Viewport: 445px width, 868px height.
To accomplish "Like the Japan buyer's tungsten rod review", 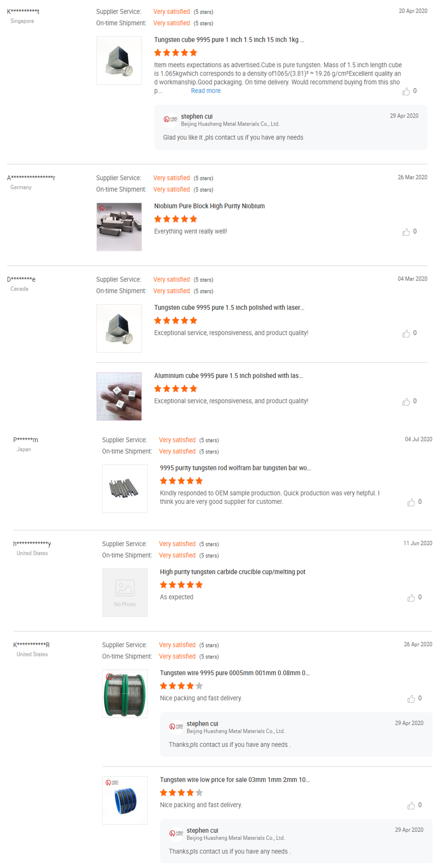I will (x=411, y=503).
